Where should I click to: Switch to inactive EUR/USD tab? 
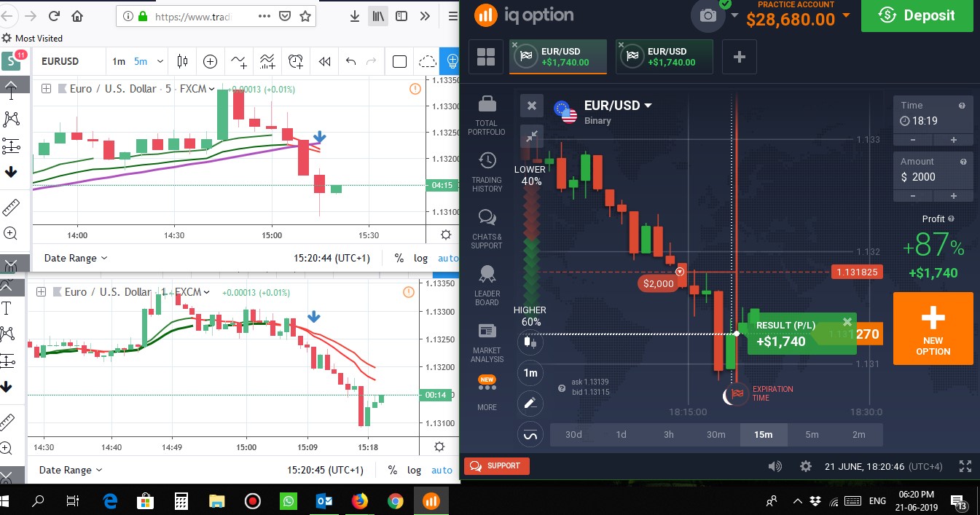pos(665,57)
